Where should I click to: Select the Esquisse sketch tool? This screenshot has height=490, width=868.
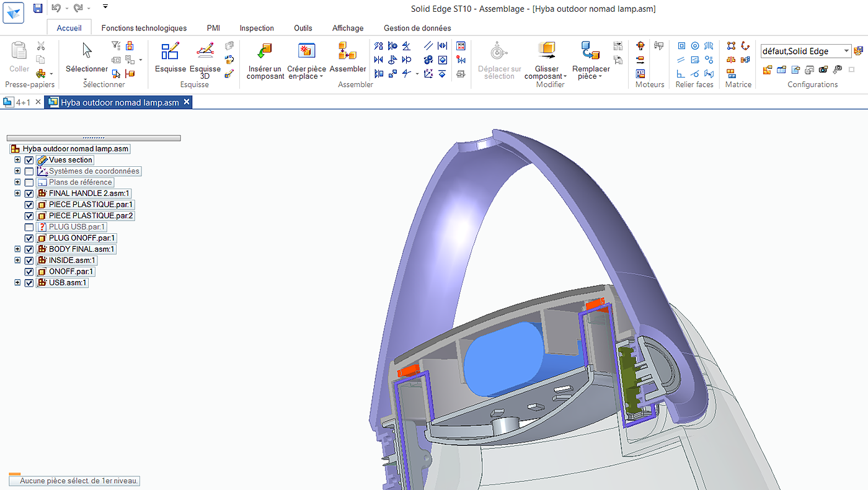[x=170, y=52]
